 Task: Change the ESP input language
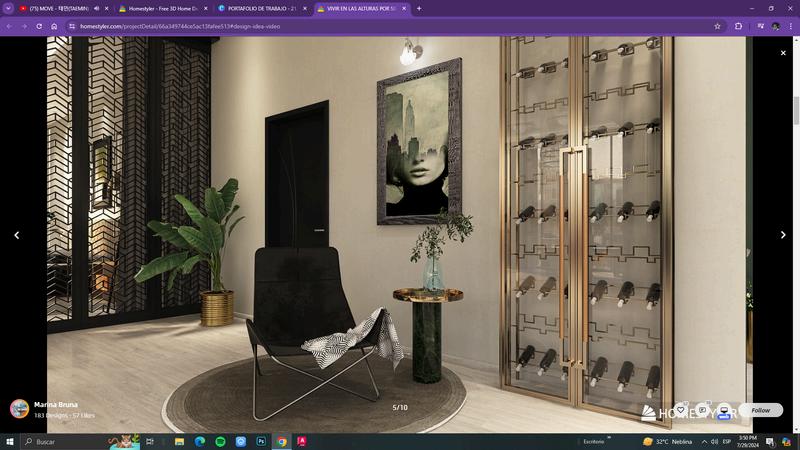click(x=727, y=442)
